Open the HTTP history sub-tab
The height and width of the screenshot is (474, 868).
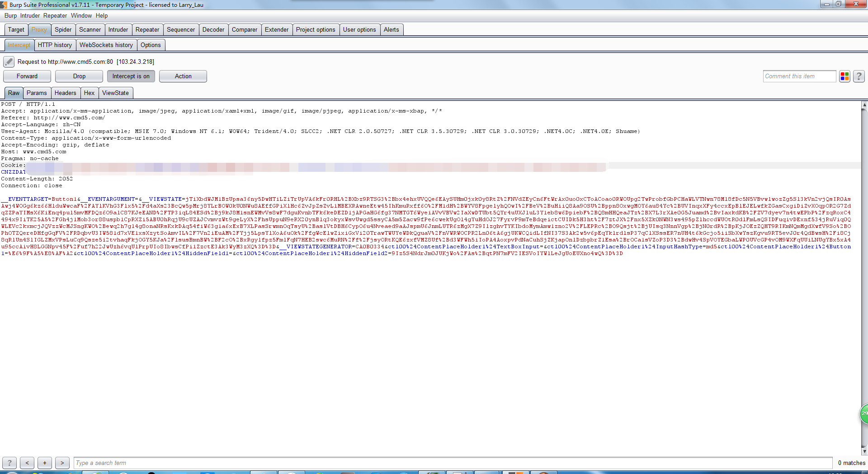55,45
